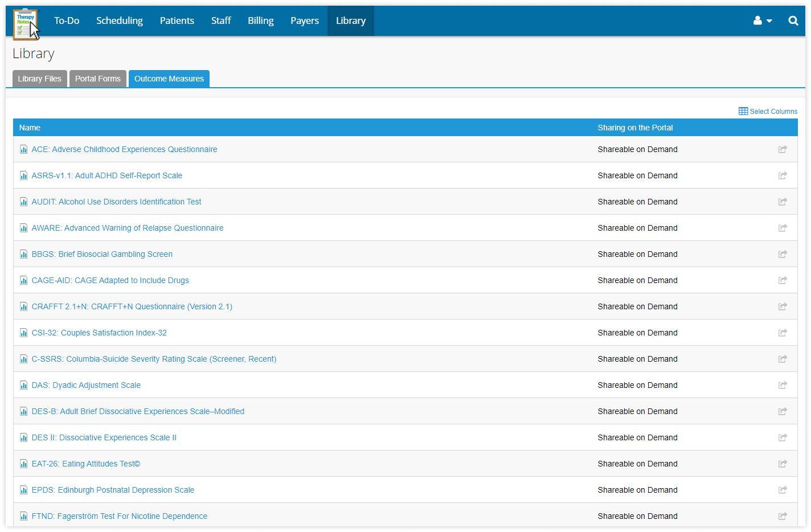This screenshot has width=811, height=532.
Task: Click the TherapyNotes logo icon
Action: click(x=26, y=23)
